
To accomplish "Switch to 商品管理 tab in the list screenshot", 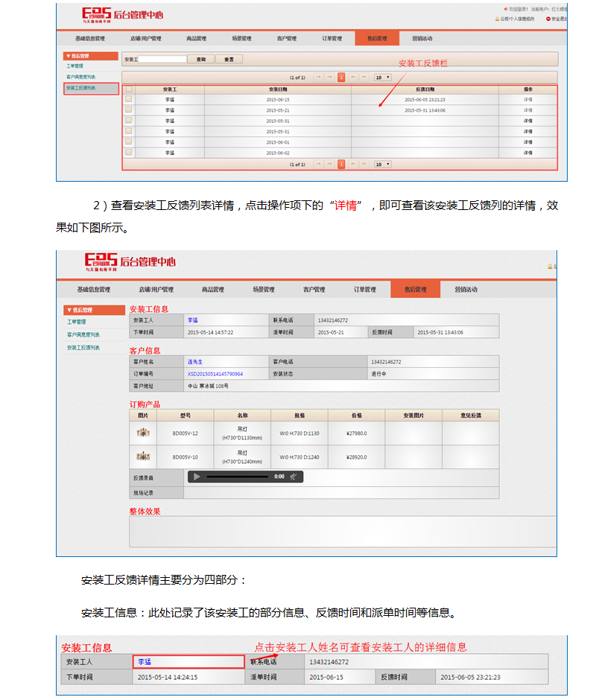I will 197,39.
